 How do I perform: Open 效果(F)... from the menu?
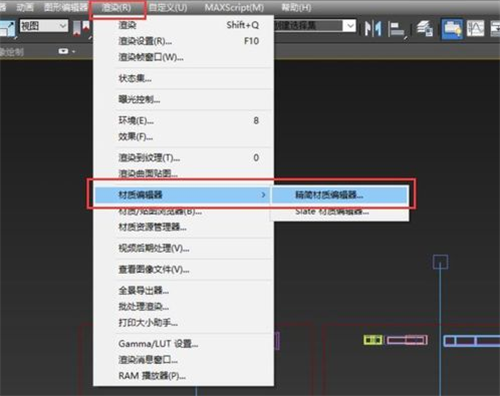[x=184, y=136]
